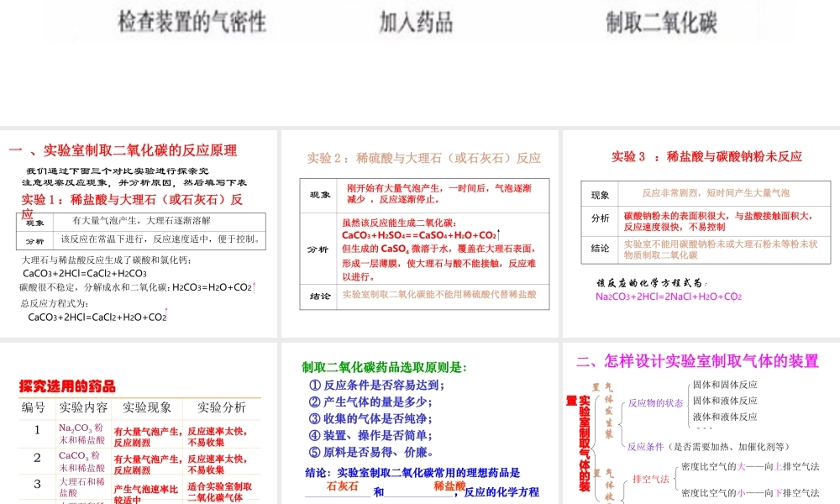Click 反应物的状态 branch label
This screenshot has height=504, width=840.
point(656,402)
